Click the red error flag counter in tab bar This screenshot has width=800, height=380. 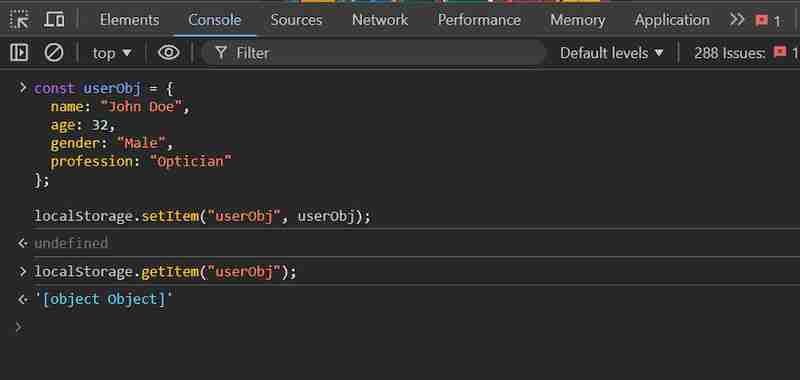pos(768,21)
